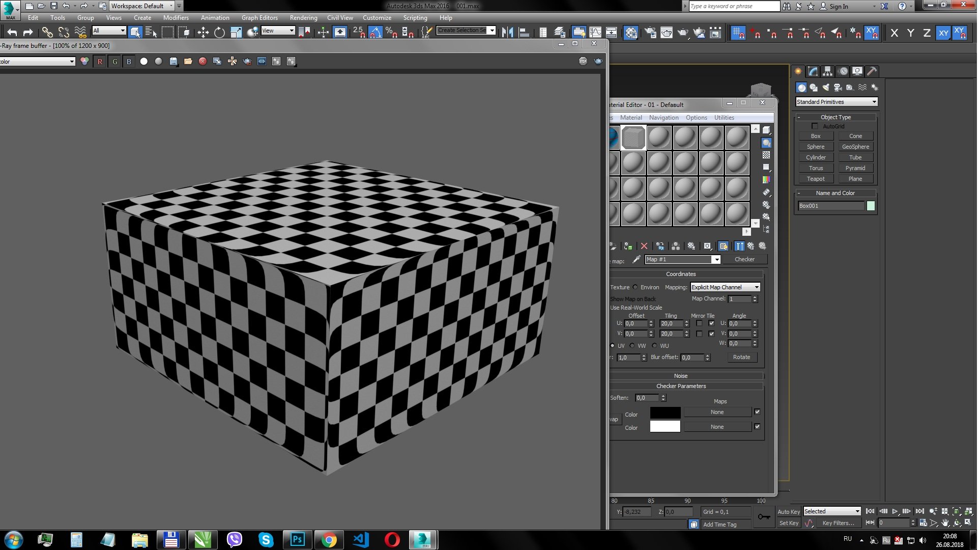Clear the frame buffer image
This screenshot has height=550, width=980.
click(203, 62)
